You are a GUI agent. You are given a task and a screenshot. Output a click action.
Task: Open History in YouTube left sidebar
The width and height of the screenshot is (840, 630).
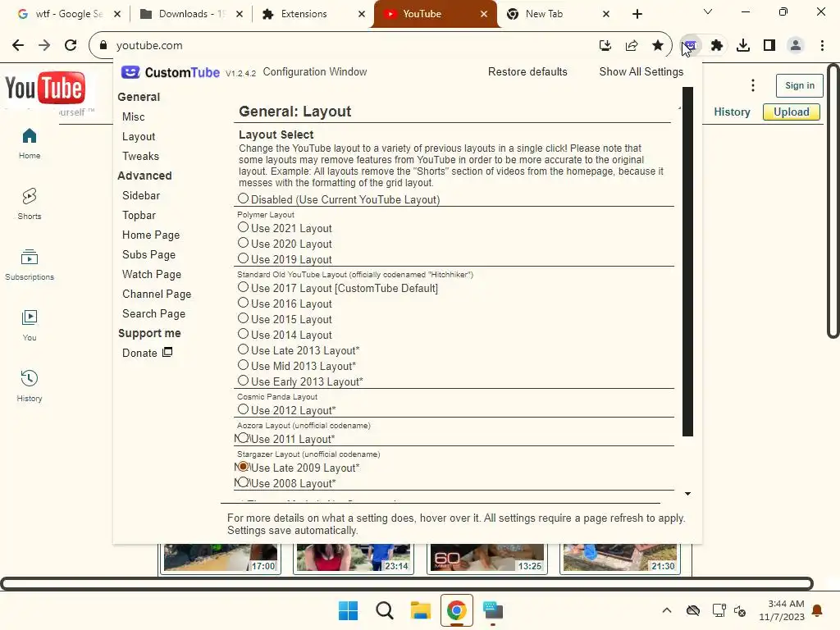point(30,386)
